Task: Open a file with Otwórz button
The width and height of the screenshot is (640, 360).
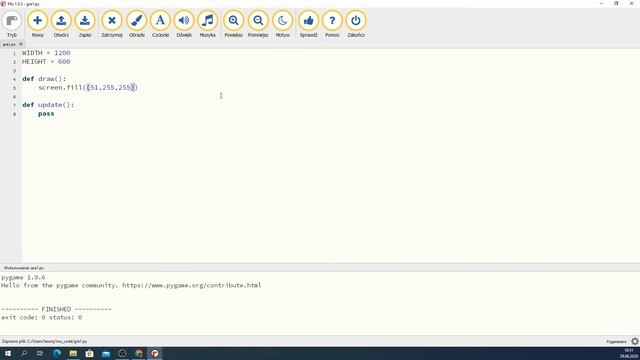Action: coord(61,24)
